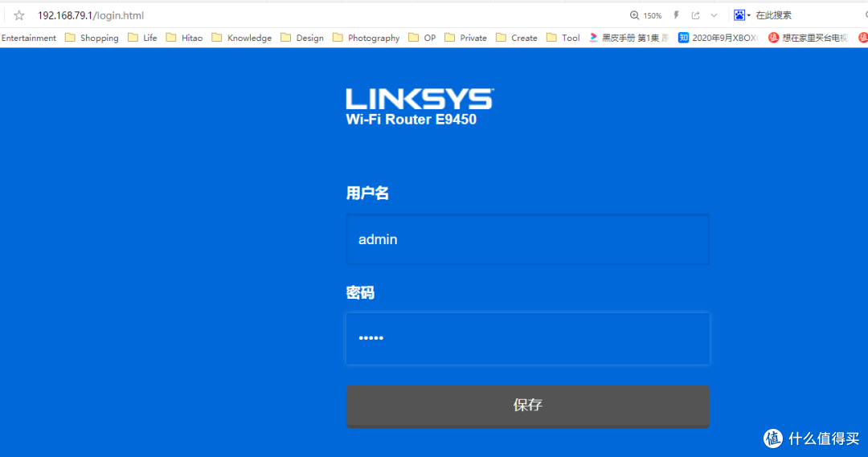Open the OP bookmark folder
This screenshot has height=457, width=868.
[422, 38]
